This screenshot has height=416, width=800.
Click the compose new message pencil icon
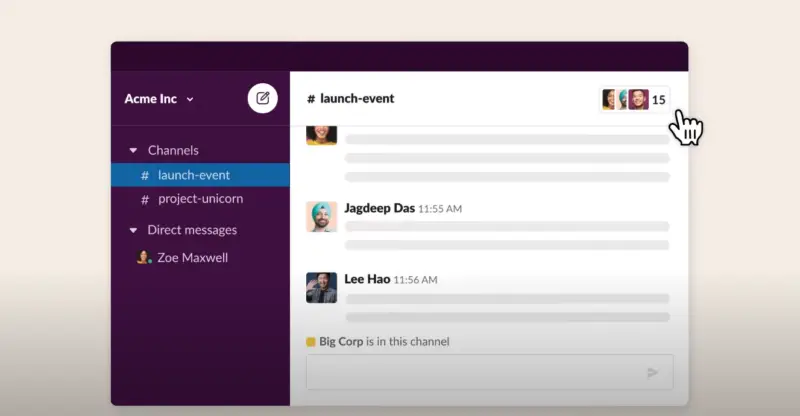pos(263,98)
